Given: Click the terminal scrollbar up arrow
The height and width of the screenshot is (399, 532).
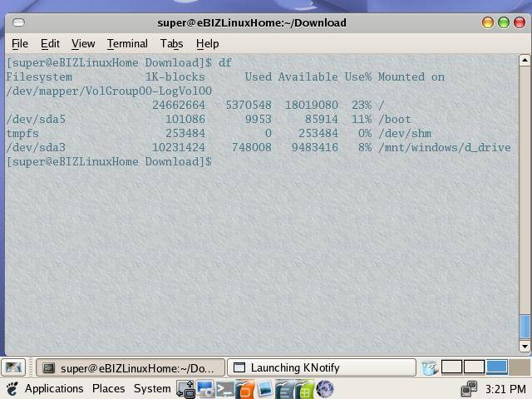Looking at the screenshot, I should (x=525, y=61).
